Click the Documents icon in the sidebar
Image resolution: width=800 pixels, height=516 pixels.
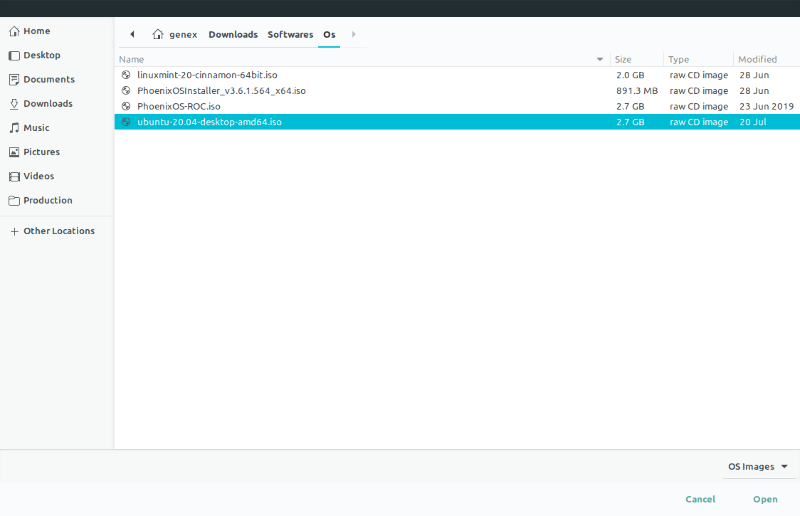point(14,80)
